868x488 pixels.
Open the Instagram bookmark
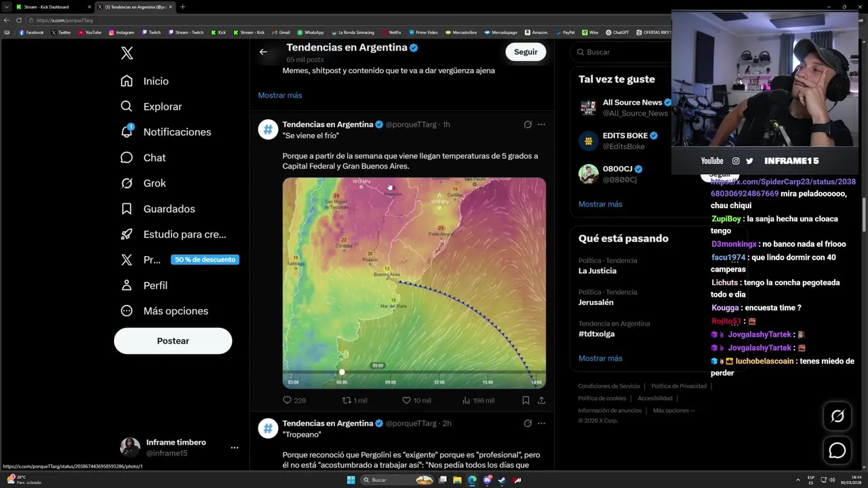(121, 33)
